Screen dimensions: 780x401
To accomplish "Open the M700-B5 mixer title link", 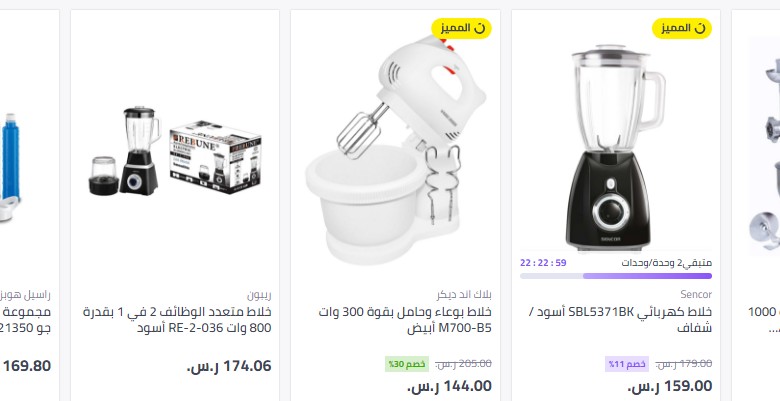I will click(405, 320).
